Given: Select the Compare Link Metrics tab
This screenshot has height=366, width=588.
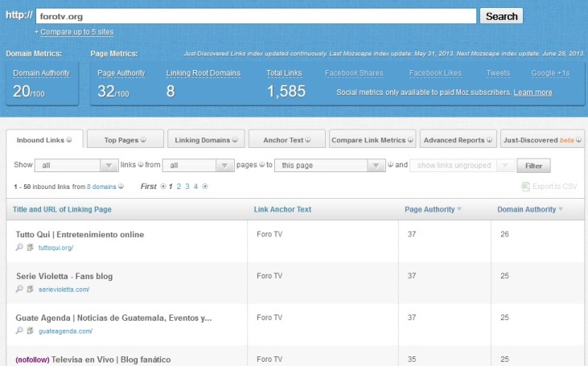Looking at the screenshot, I should 372,139.
